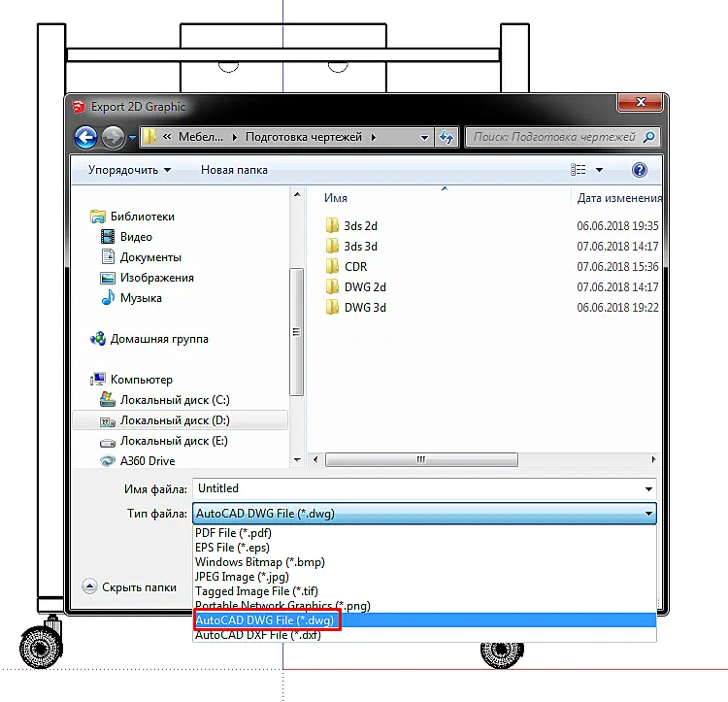The height and width of the screenshot is (702, 728).
Task: Click the Домашняя группа icon
Action: 98,339
